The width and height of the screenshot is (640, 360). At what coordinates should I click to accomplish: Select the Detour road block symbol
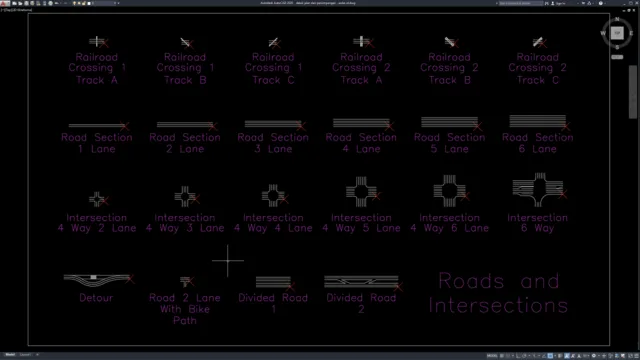click(x=98, y=280)
